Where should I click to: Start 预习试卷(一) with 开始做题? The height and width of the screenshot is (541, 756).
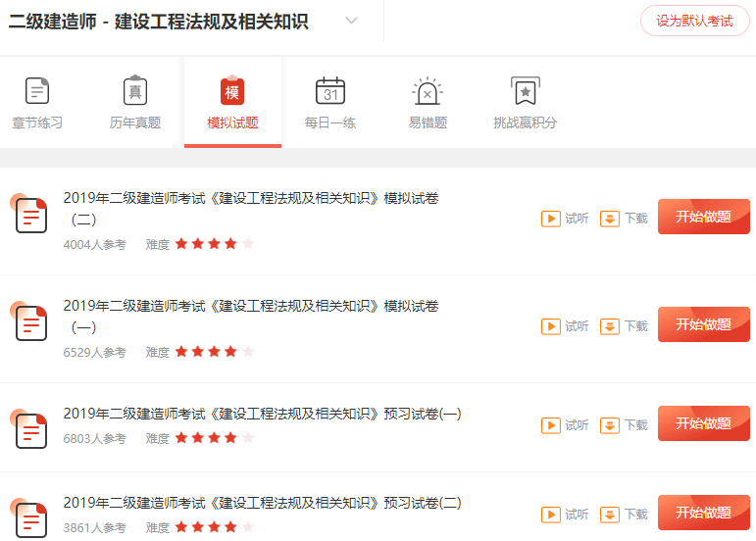[703, 423]
